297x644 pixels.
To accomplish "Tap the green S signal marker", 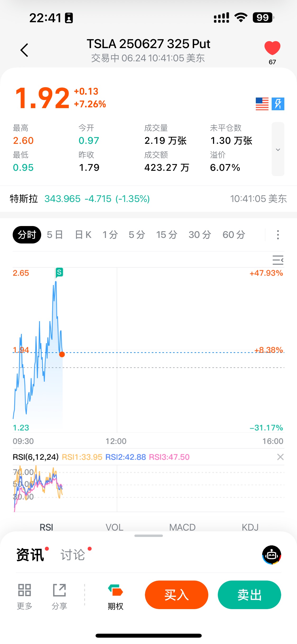I will click(59, 272).
